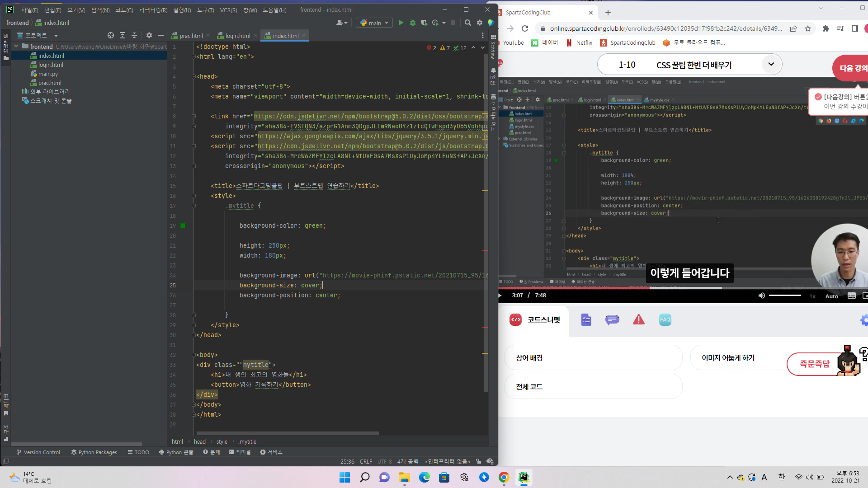Locate opened file in Project panel
The image size is (868, 488).
click(x=111, y=35)
